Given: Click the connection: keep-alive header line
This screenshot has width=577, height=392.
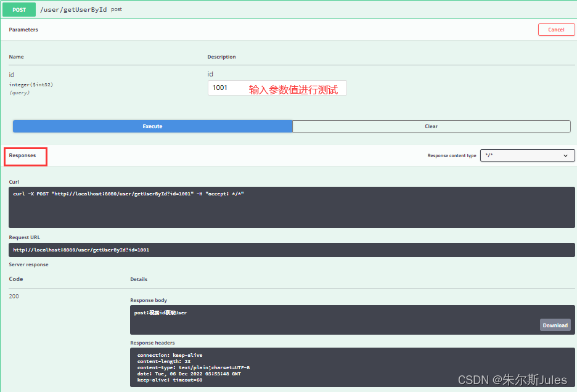Looking at the screenshot, I should (x=170, y=355).
